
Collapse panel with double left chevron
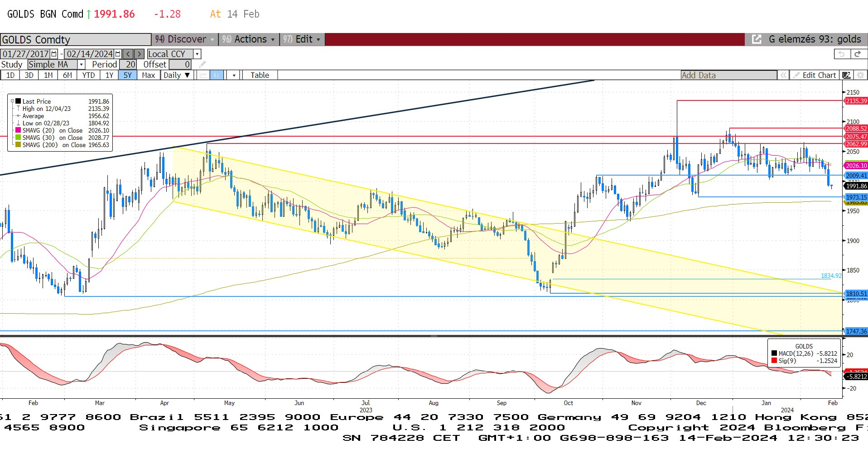click(783, 75)
